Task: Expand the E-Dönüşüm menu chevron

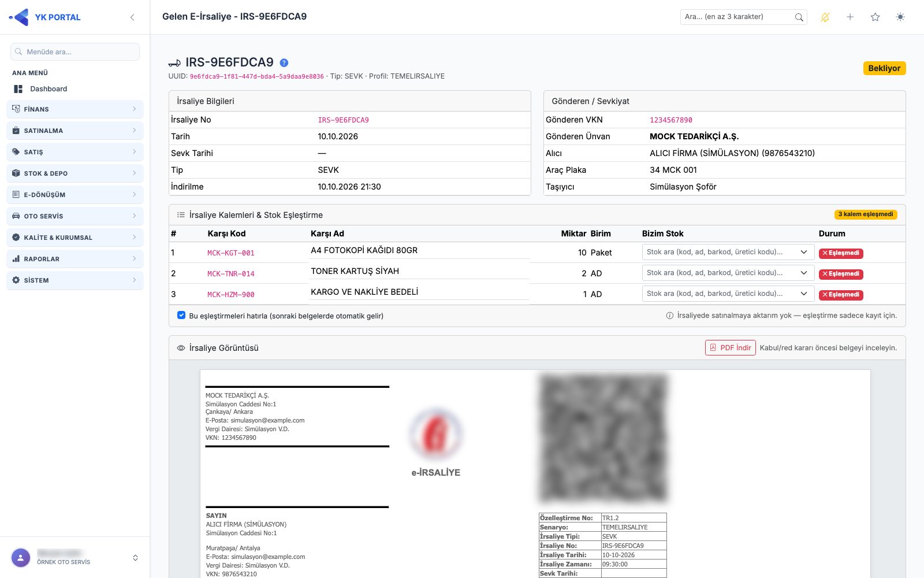Action: tap(134, 194)
